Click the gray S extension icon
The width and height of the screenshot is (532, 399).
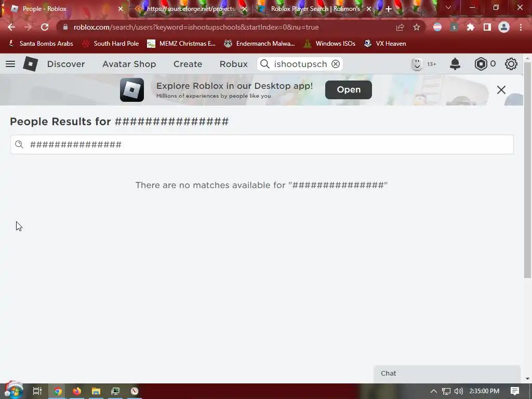click(454, 27)
